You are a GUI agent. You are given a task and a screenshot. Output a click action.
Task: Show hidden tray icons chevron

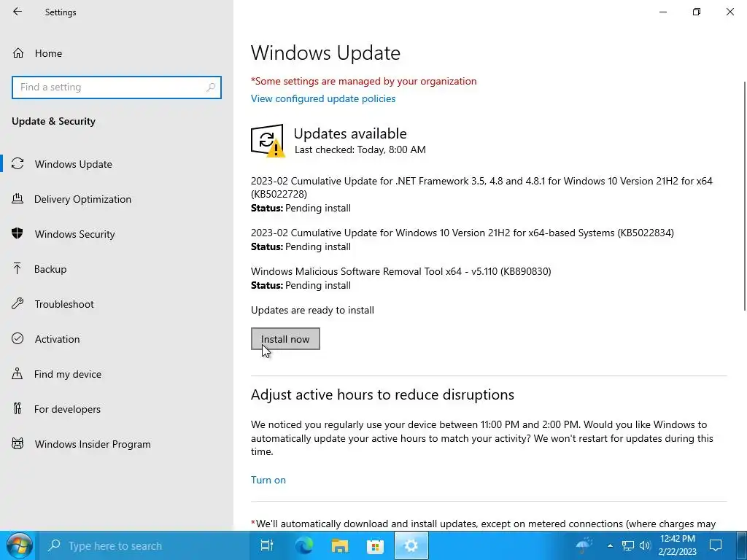point(610,545)
